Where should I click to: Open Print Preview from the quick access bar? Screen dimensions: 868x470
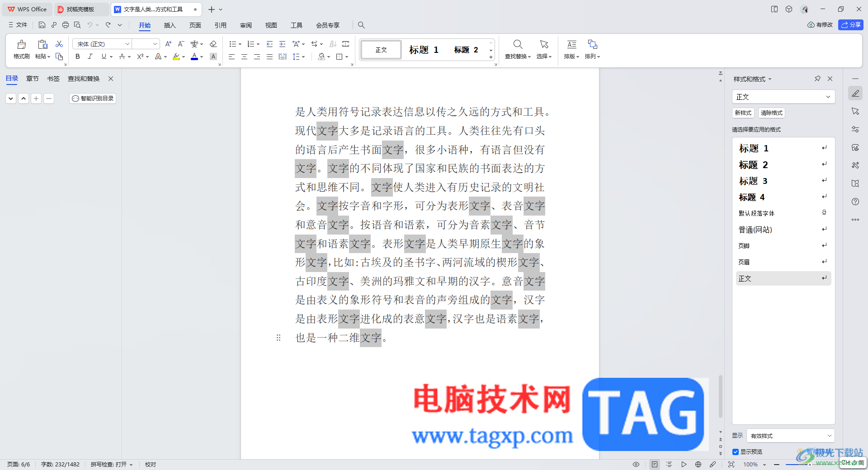(x=77, y=25)
